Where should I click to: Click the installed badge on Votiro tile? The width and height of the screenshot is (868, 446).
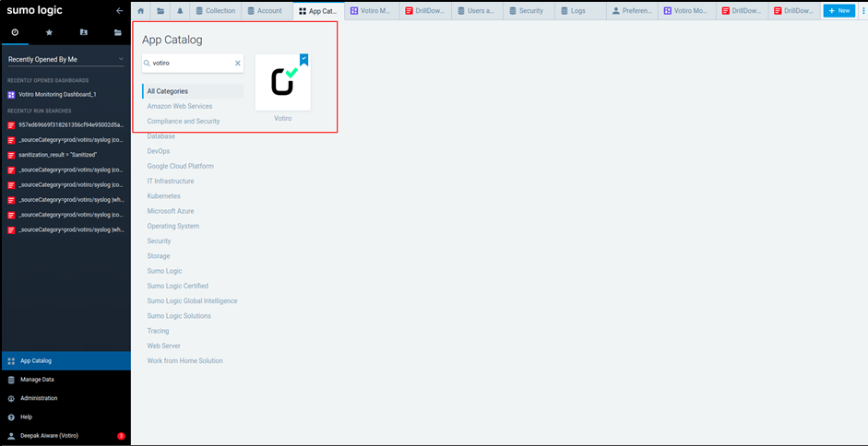303,59
